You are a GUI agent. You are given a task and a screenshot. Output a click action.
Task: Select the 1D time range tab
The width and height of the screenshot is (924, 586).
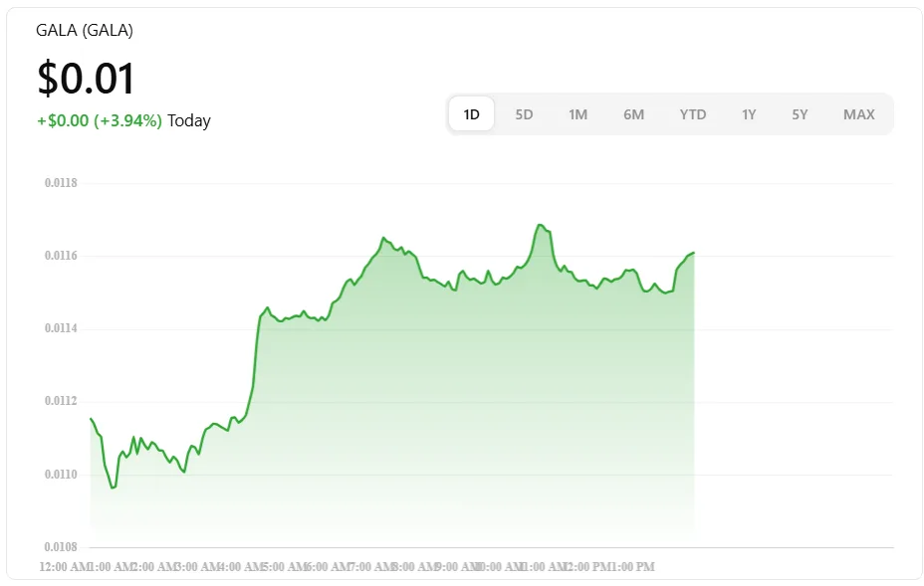[x=472, y=114]
